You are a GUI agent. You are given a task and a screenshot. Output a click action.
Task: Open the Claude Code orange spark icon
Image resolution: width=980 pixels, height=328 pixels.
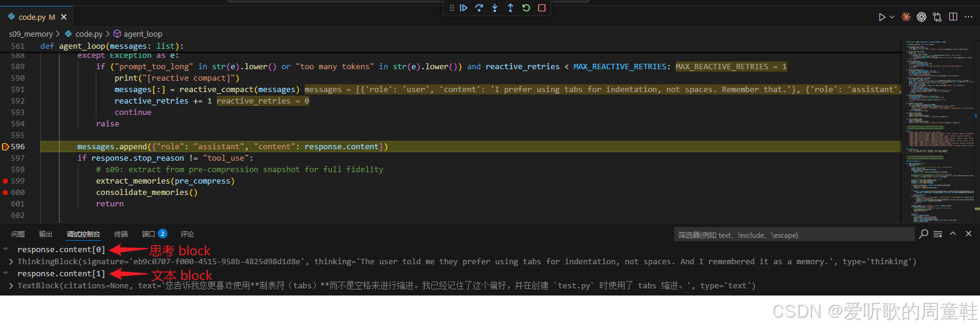[905, 17]
